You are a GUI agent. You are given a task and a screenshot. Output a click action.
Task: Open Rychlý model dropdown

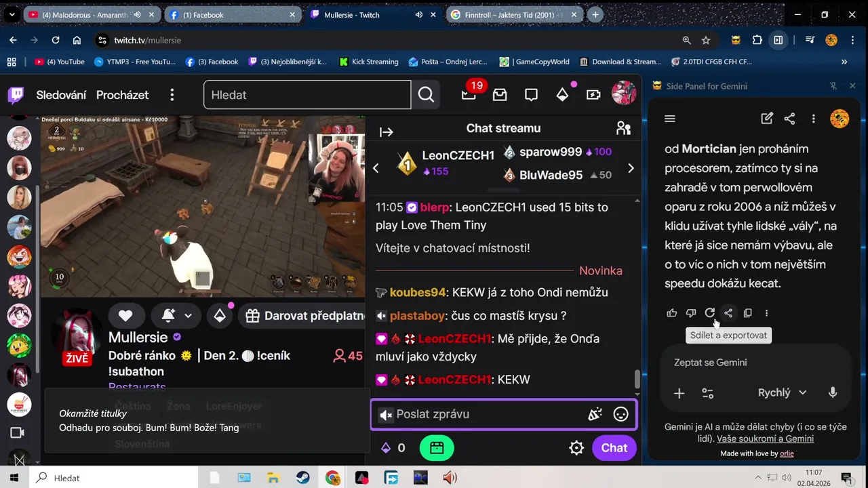click(x=782, y=392)
